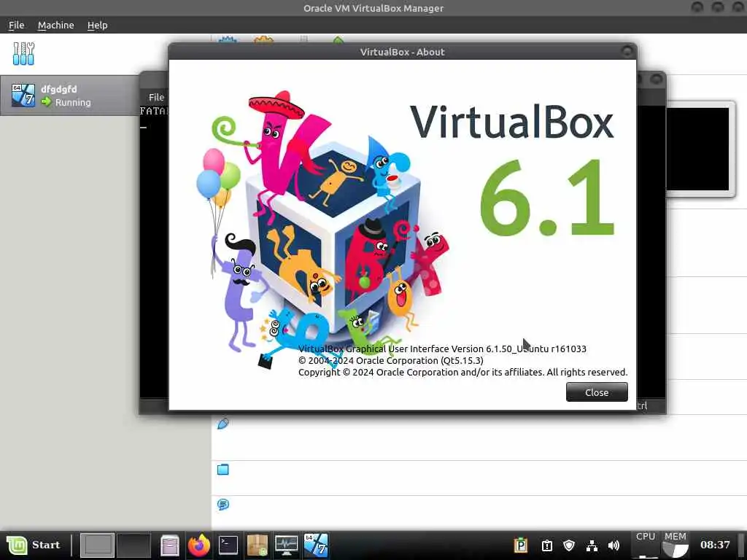Click the update notification tray icon
Viewport: 747px width, 560px height.
point(547,545)
